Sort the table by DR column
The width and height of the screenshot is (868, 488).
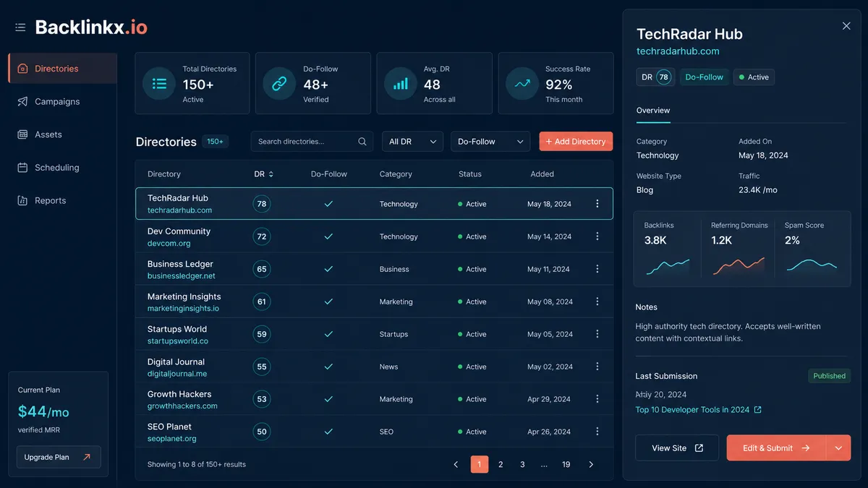[264, 174]
